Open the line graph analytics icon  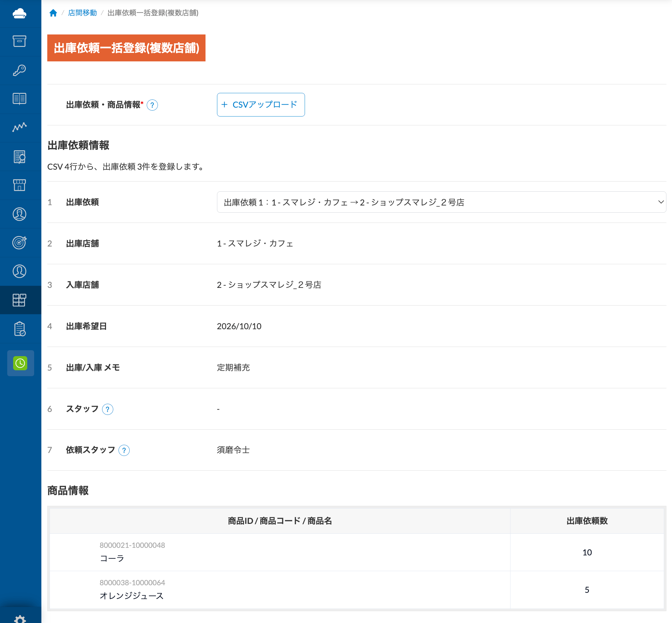[x=20, y=127]
